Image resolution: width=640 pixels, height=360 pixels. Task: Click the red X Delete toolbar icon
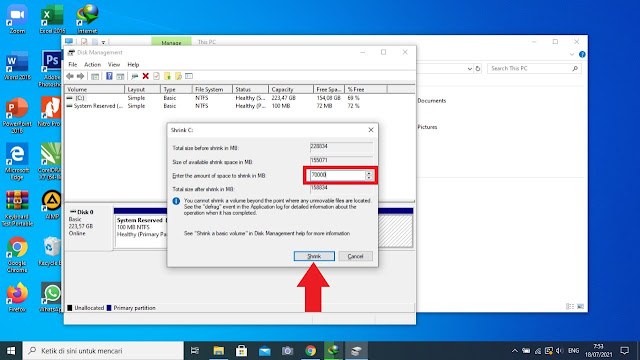145,76
